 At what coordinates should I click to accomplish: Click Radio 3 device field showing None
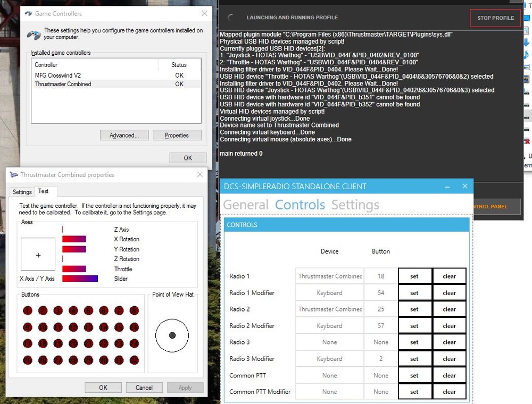(329, 342)
